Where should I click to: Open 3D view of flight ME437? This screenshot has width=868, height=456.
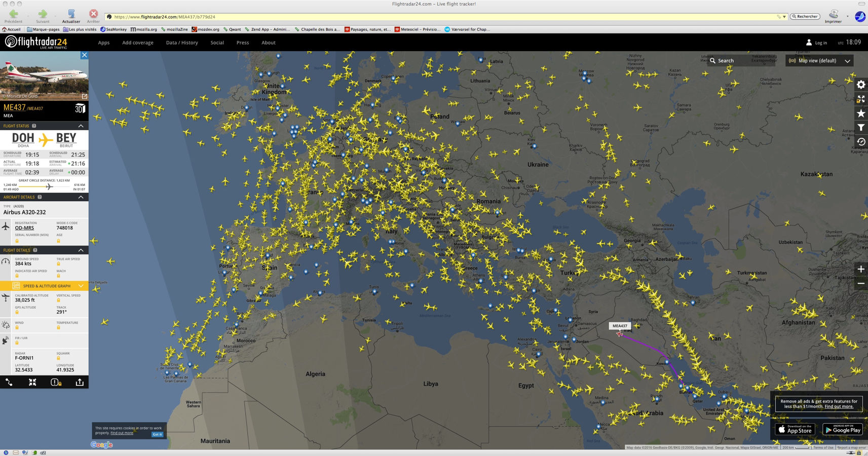click(80, 108)
